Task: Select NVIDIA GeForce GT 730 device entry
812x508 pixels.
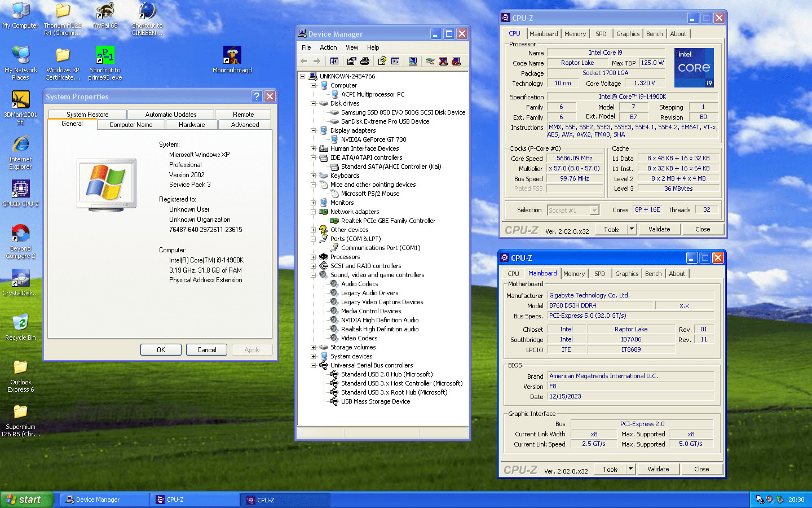Action: (x=373, y=139)
